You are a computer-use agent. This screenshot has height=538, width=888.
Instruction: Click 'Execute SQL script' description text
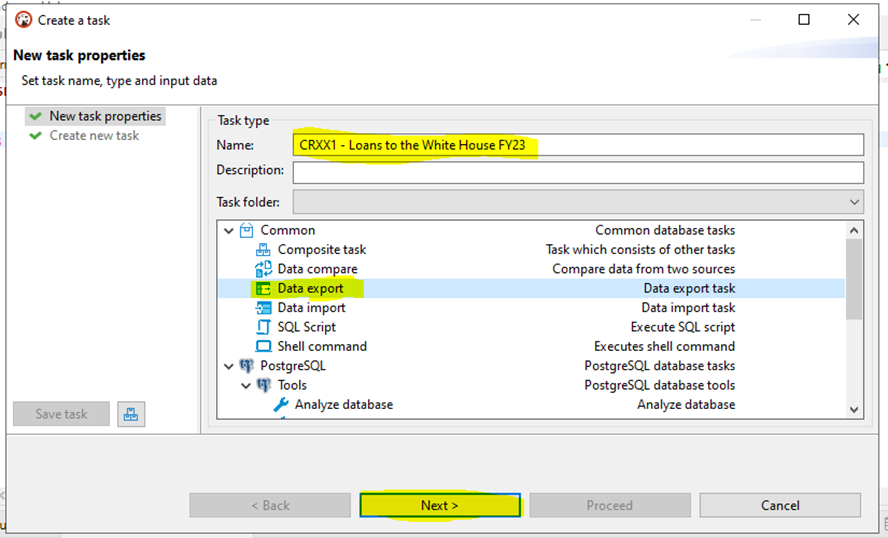pos(683,327)
